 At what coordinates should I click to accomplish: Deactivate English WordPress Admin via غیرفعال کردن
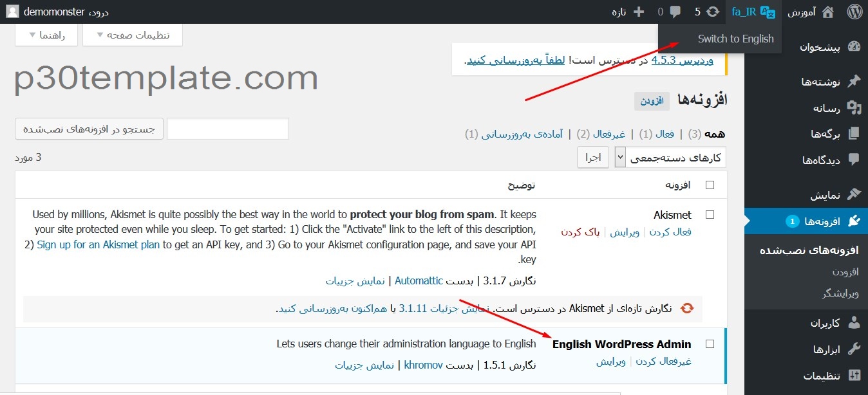pyautogui.click(x=664, y=362)
